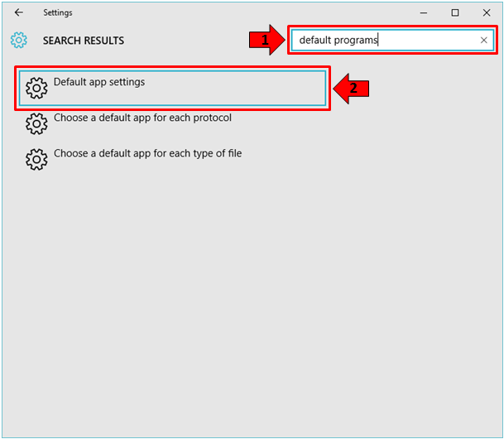The width and height of the screenshot is (504, 439).
Task: Close the Settings window
Action: (x=487, y=13)
